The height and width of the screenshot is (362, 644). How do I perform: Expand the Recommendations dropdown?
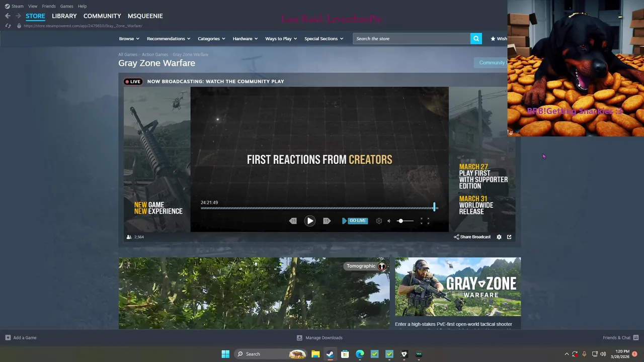[169, 39]
